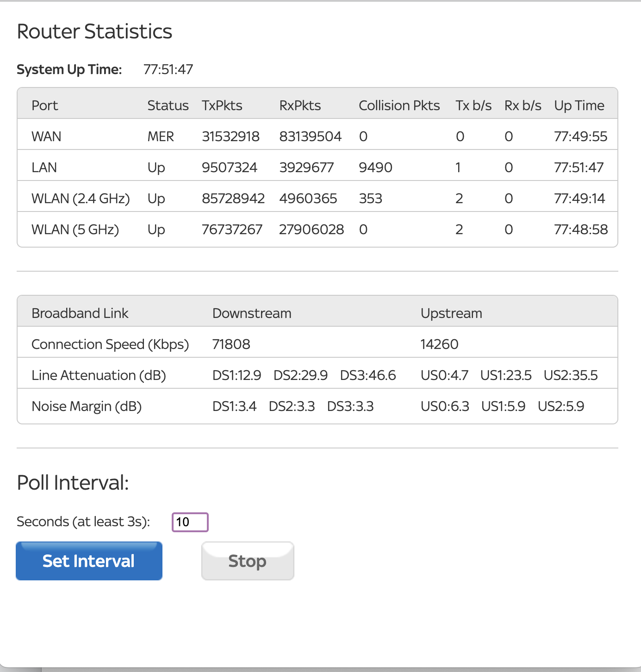641x672 pixels.
Task: Click the WAN status MER cell
Action: point(161,137)
